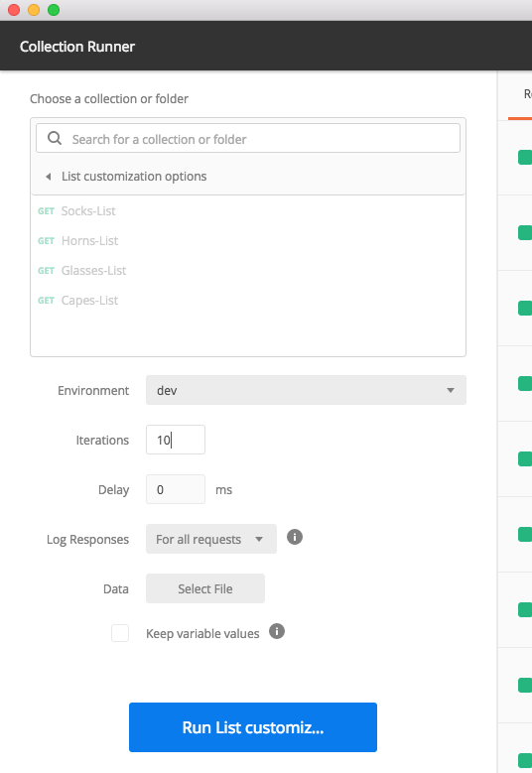532x773 pixels.
Task: Open the Log Responses dropdown
Action: (x=211, y=539)
